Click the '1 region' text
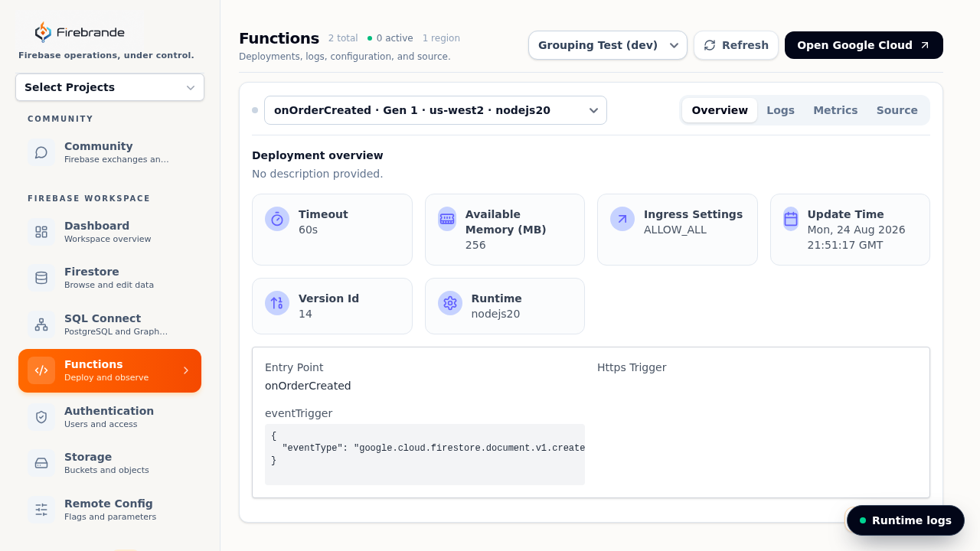Screen dimensions: 980x551 441,38
